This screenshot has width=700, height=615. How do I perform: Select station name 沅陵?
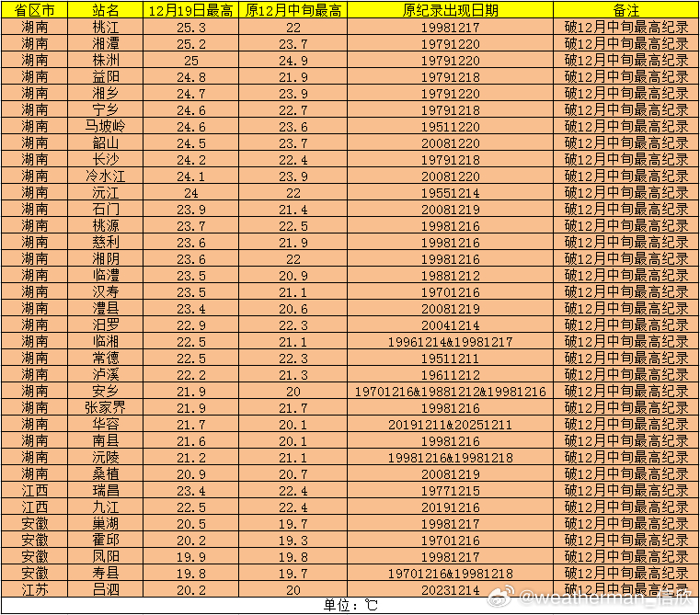pos(106,458)
